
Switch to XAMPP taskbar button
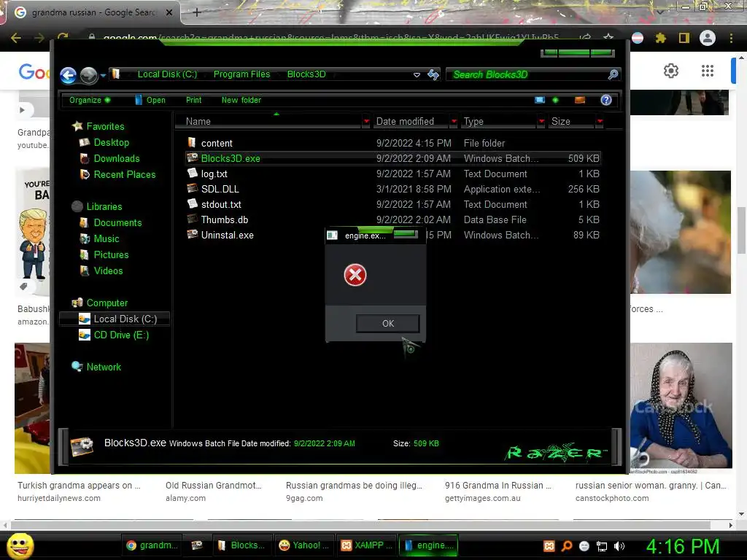[x=366, y=545]
